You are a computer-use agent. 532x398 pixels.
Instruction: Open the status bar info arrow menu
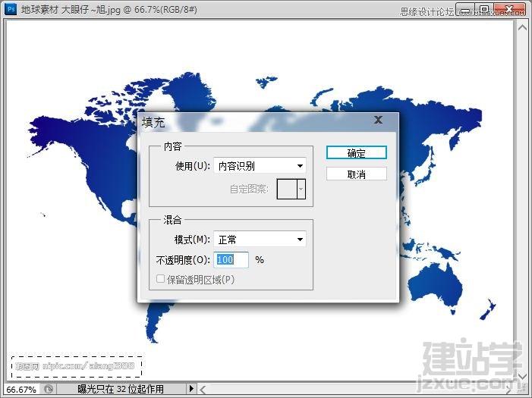pos(191,388)
